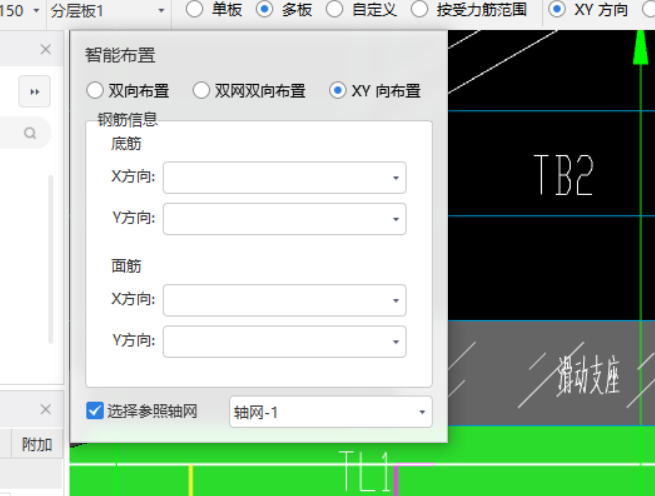Click the green axis arrow in drawing
655x496 pixels.
[x=640, y=48]
